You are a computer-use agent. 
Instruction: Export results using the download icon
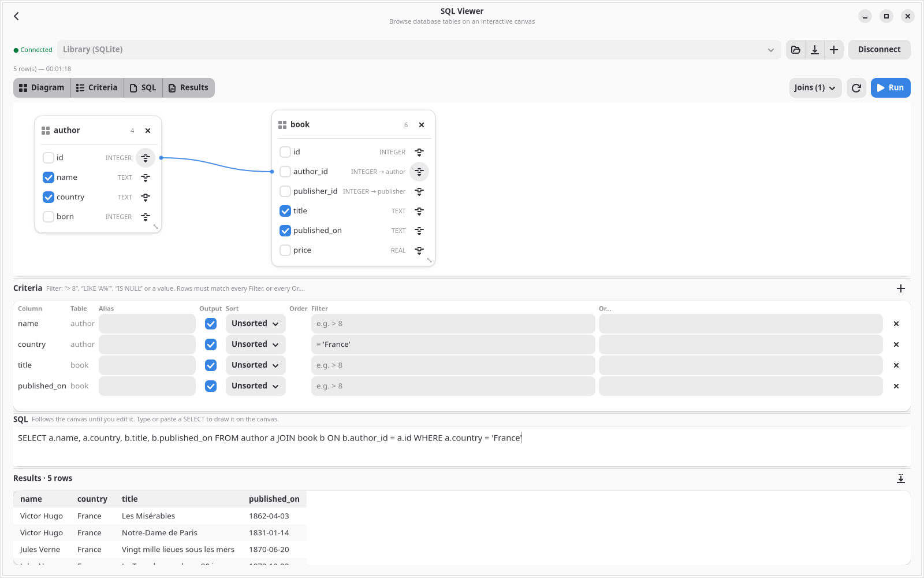click(900, 479)
